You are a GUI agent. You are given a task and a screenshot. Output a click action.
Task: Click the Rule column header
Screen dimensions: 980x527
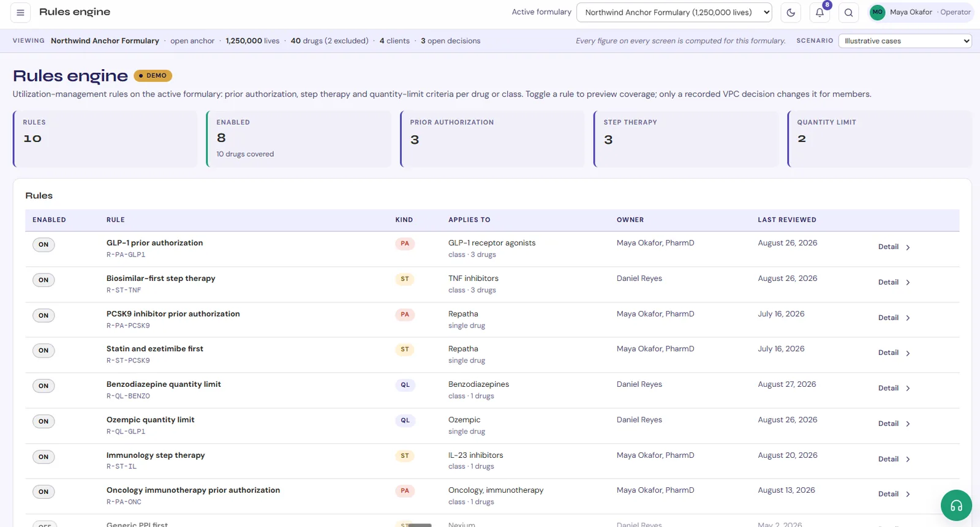pyautogui.click(x=116, y=220)
